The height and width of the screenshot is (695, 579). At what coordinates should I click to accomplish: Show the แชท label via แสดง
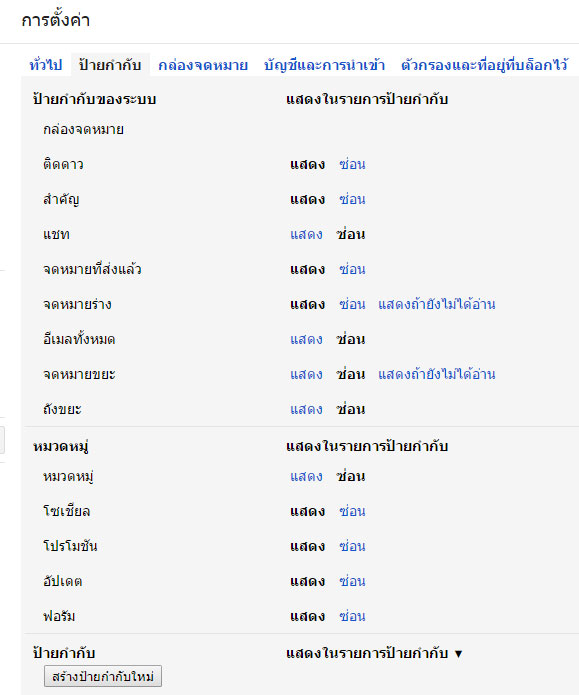tap(306, 234)
